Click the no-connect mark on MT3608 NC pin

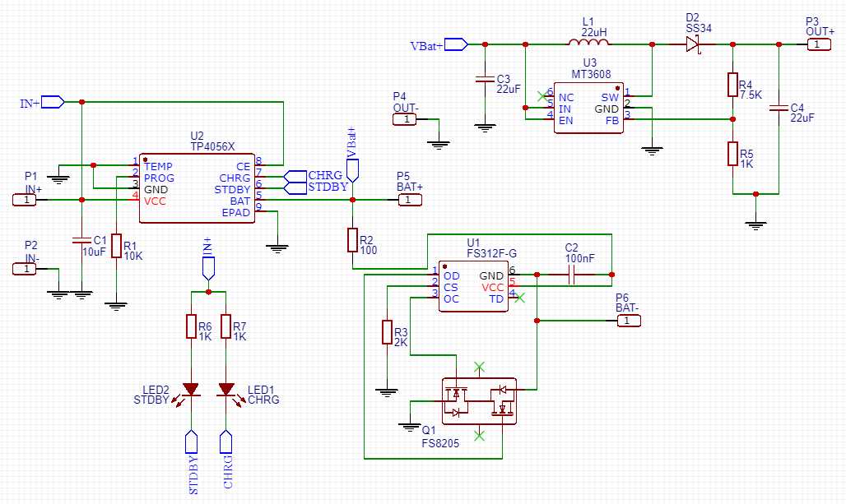[542, 96]
